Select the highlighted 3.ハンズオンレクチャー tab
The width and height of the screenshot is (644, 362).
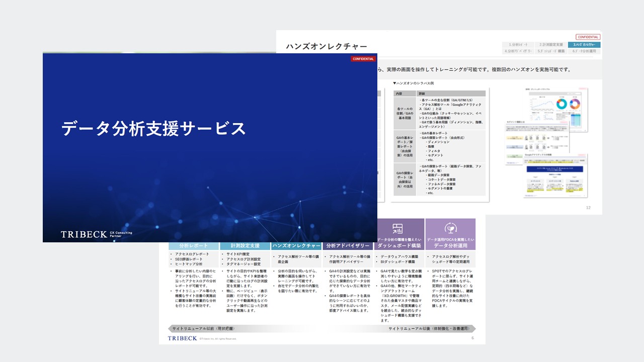click(584, 45)
